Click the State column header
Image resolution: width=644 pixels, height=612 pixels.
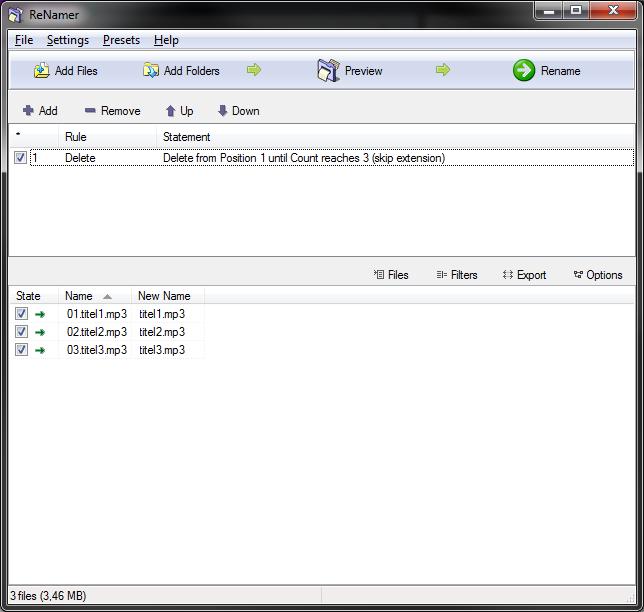(34, 296)
